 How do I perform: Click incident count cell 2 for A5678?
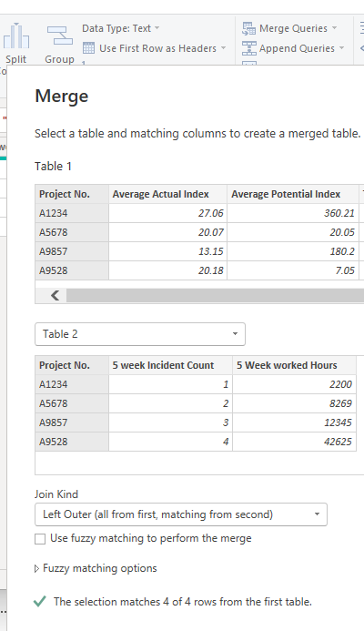coord(170,403)
